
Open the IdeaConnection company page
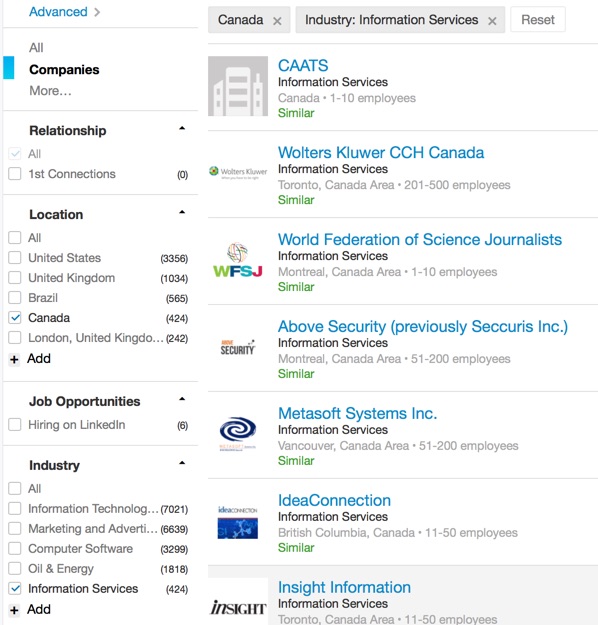click(x=334, y=500)
